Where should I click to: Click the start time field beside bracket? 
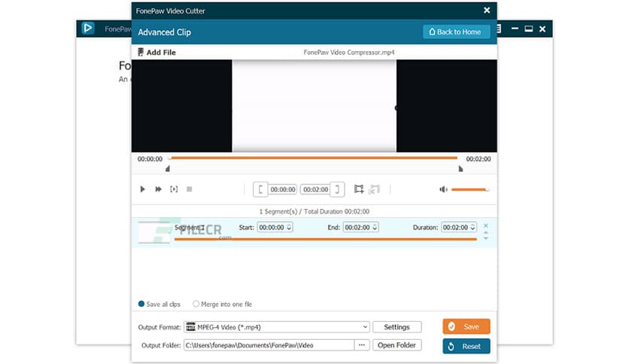click(x=283, y=190)
